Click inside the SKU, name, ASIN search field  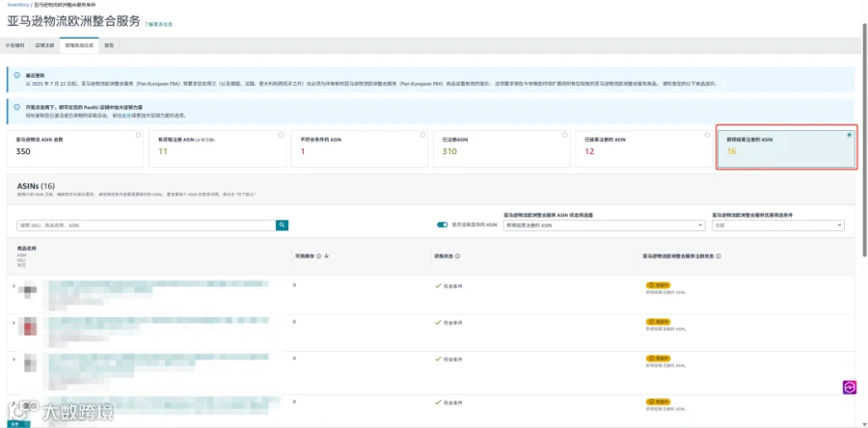(x=147, y=225)
